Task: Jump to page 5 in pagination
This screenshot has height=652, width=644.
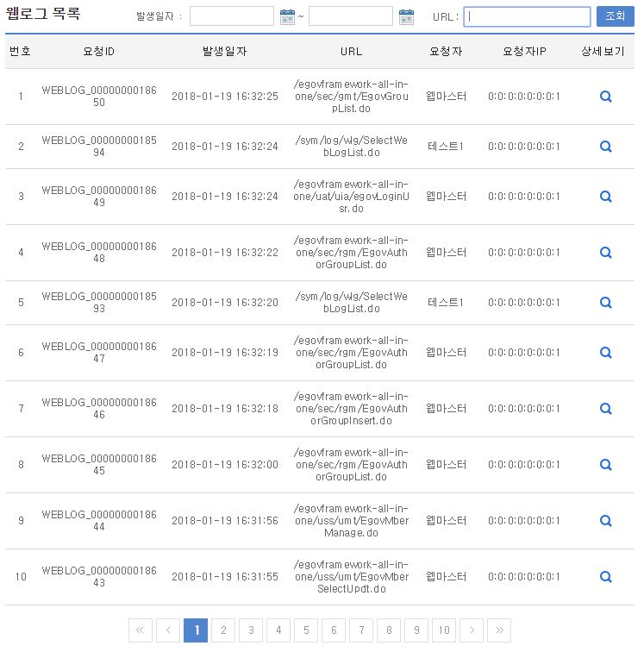Action: point(306,630)
